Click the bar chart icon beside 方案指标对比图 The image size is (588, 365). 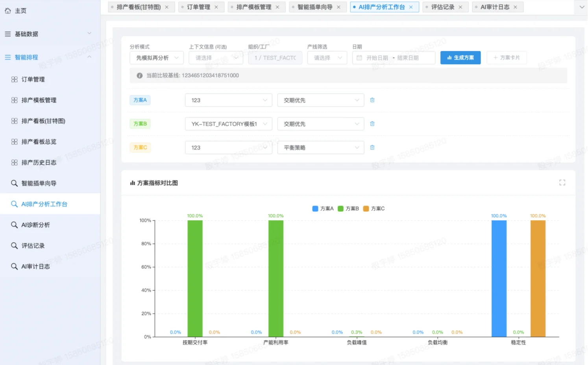point(133,183)
